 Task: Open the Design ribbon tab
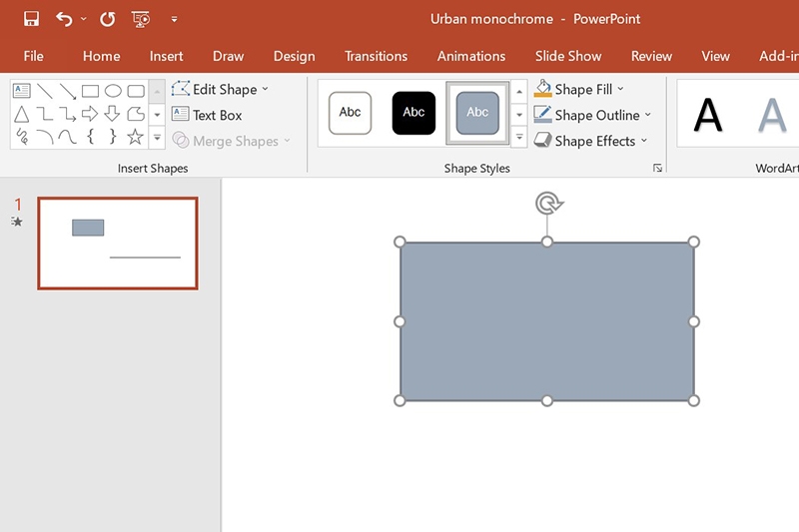pos(294,56)
